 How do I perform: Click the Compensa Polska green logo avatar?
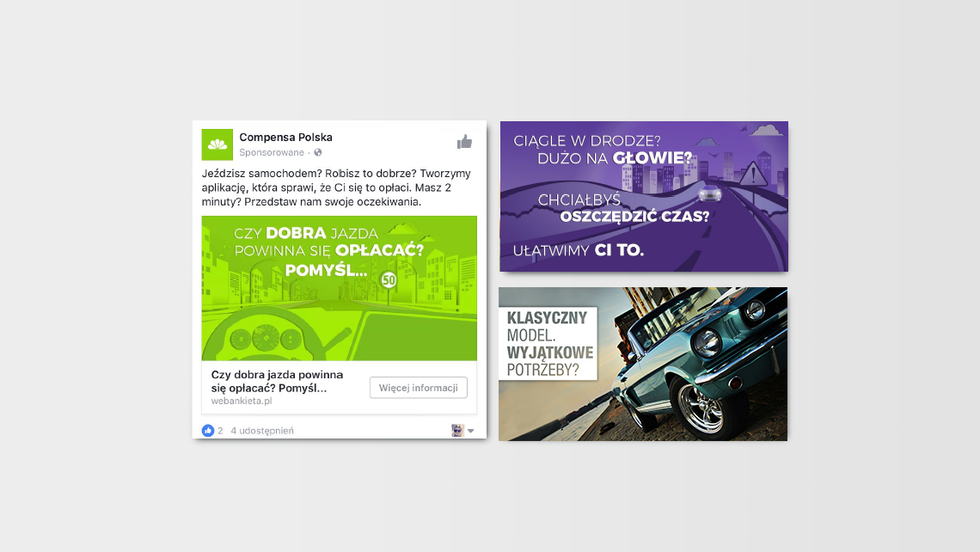(x=217, y=144)
